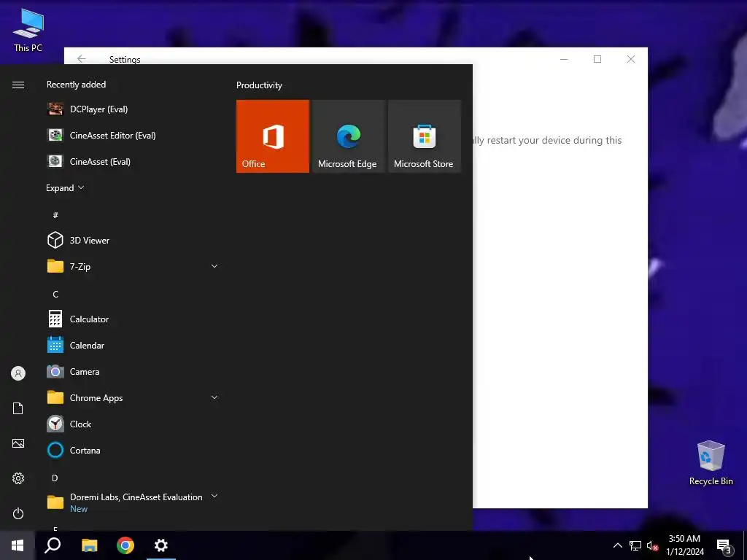Open Action Center notifications icon
747x560 pixels.
[x=724, y=545]
